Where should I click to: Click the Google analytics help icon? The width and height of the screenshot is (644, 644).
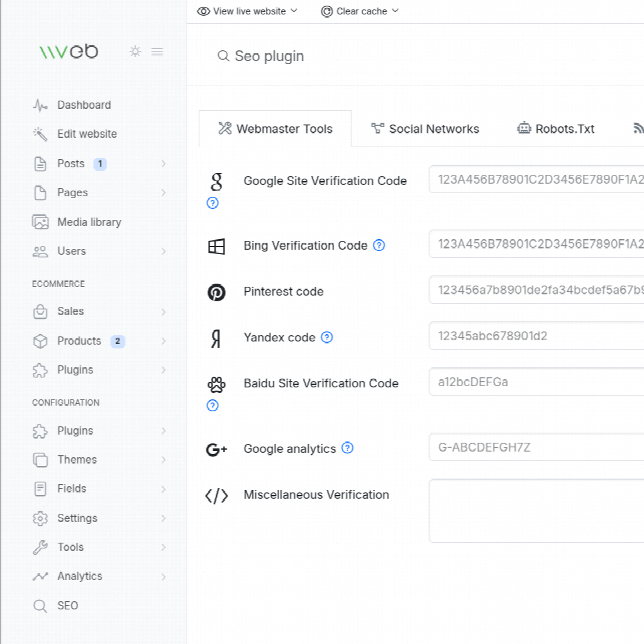click(348, 448)
